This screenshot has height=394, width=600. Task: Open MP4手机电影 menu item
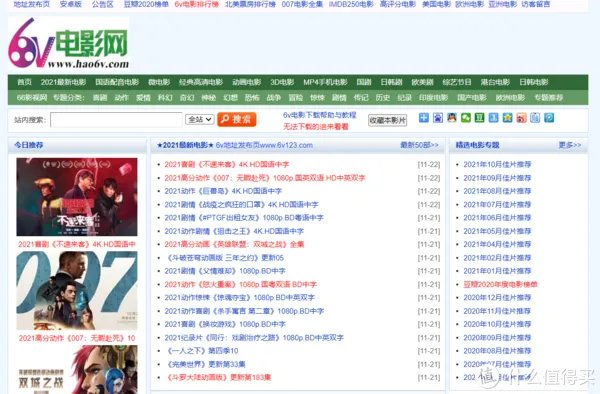coord(325,82)
